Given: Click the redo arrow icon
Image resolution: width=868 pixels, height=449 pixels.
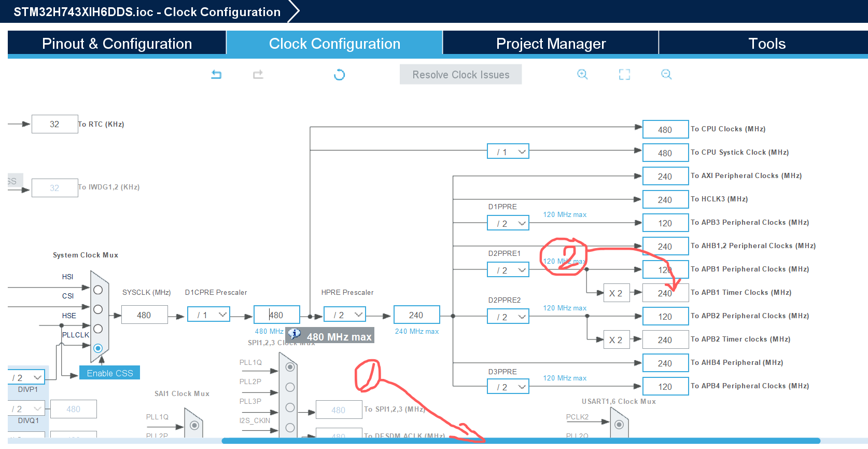Looking at the screenshot, I should click(x=258, y=75).
